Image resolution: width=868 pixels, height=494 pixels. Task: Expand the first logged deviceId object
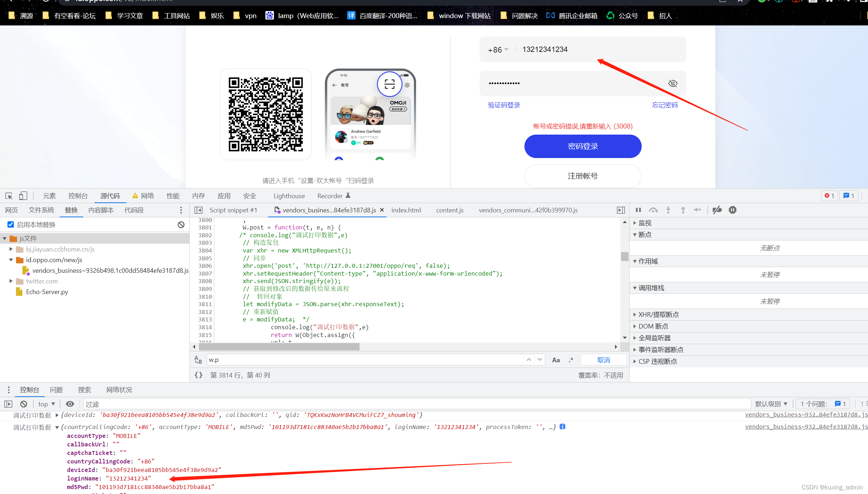pos(57,415)
